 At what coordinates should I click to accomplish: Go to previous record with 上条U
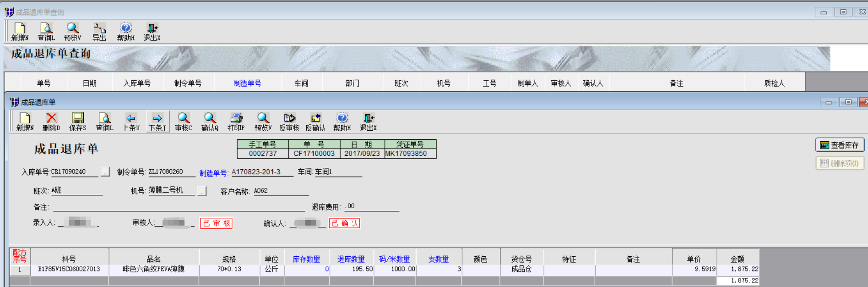click(x=131, y=122)
